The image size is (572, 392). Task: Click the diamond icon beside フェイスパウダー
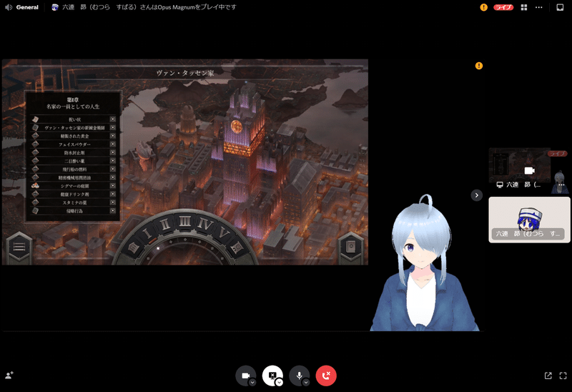click(35, 144)
